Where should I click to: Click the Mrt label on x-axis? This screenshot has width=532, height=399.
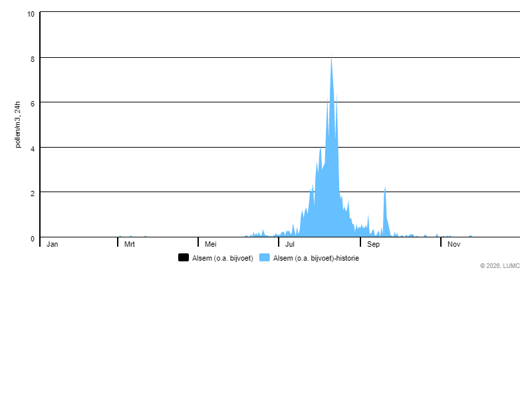tap(130, 244)
